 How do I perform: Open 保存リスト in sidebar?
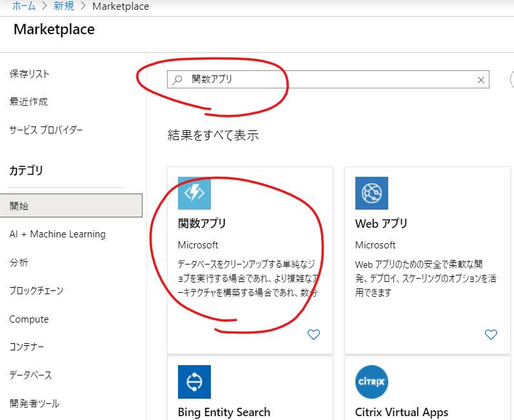(x=30, y=74)
